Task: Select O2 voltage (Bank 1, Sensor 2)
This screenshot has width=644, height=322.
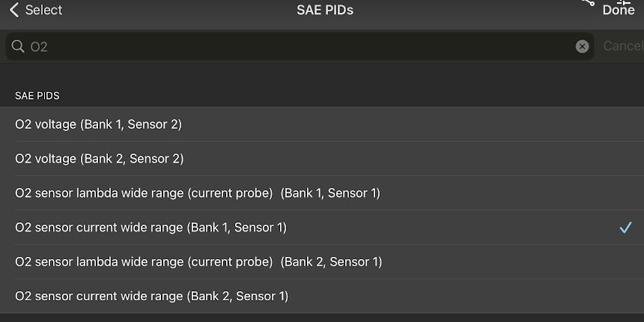Action: click(x=99, y=124)
